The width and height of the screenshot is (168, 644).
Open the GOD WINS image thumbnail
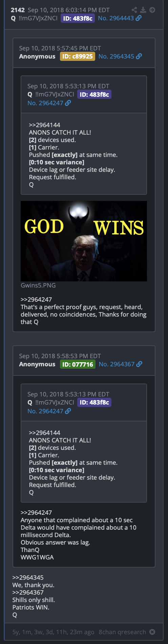click(84, 241)
